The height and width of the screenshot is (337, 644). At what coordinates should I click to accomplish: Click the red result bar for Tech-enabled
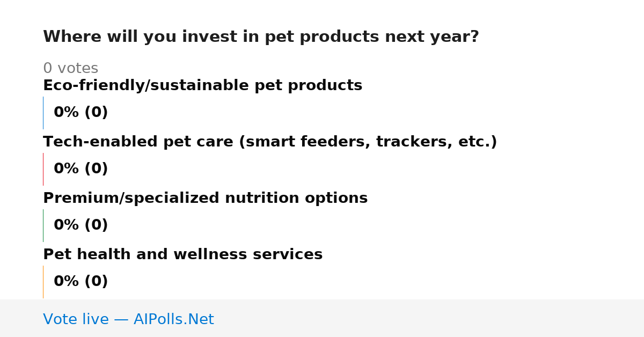43,169
